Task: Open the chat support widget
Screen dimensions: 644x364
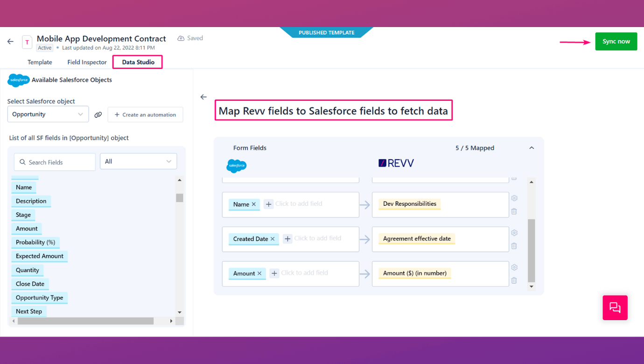Action: point(615,308)
